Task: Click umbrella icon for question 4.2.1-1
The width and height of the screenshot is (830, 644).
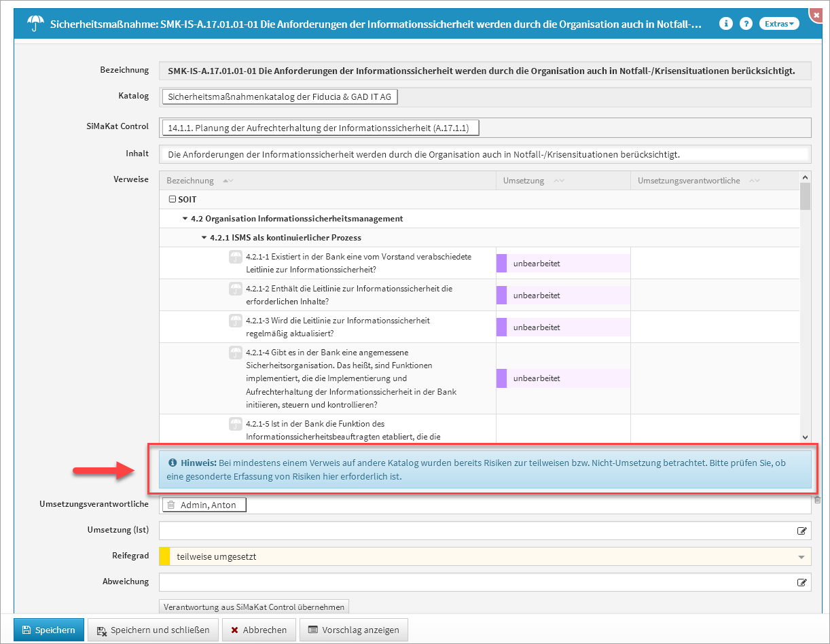Action: (236, 257)
